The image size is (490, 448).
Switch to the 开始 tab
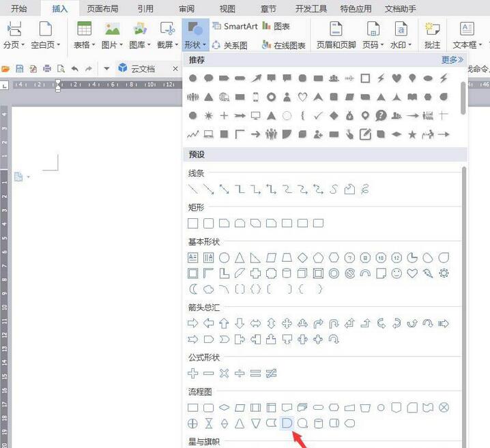[x=19, y=8]
